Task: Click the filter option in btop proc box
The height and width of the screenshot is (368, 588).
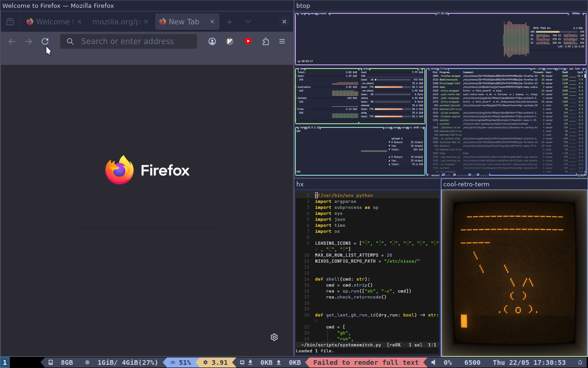Action: click(444, 69)
